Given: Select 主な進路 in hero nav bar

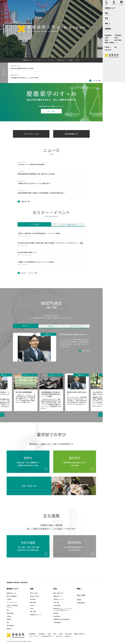Looking at the screenshot, I should 70,60.
